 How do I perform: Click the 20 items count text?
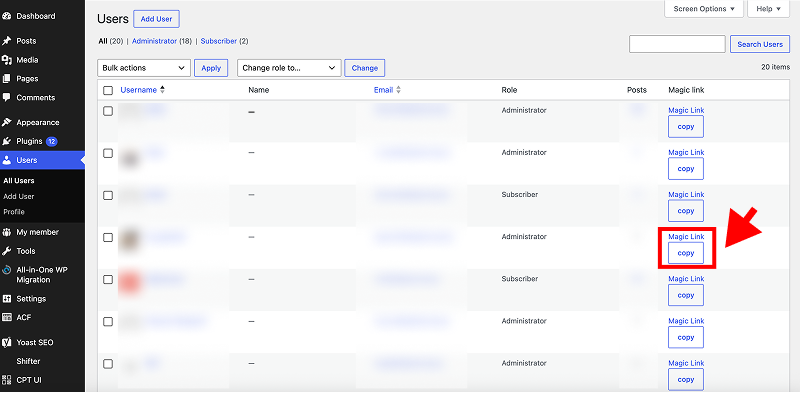point(775,67)
